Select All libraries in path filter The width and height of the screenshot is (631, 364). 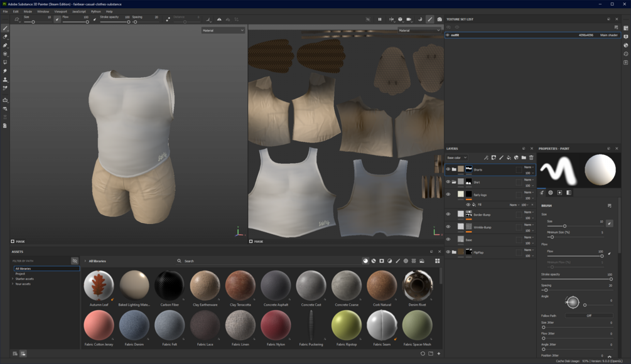pos(46,268)
